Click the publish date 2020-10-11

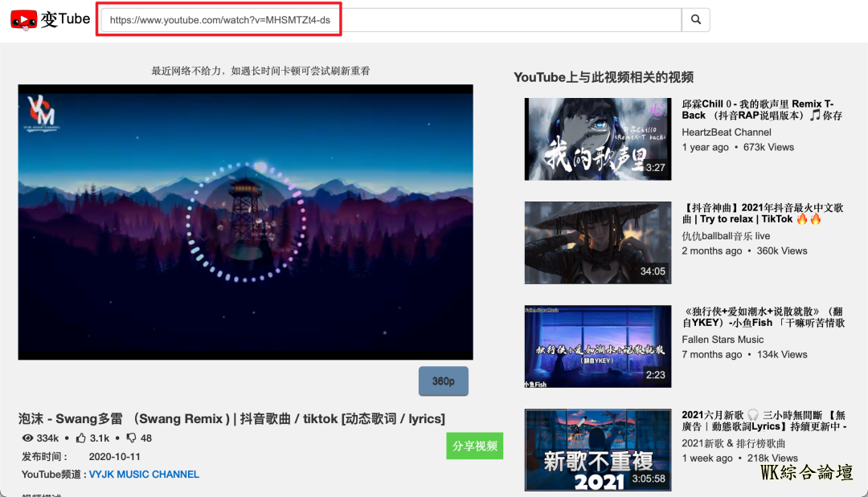pos(115,457)
